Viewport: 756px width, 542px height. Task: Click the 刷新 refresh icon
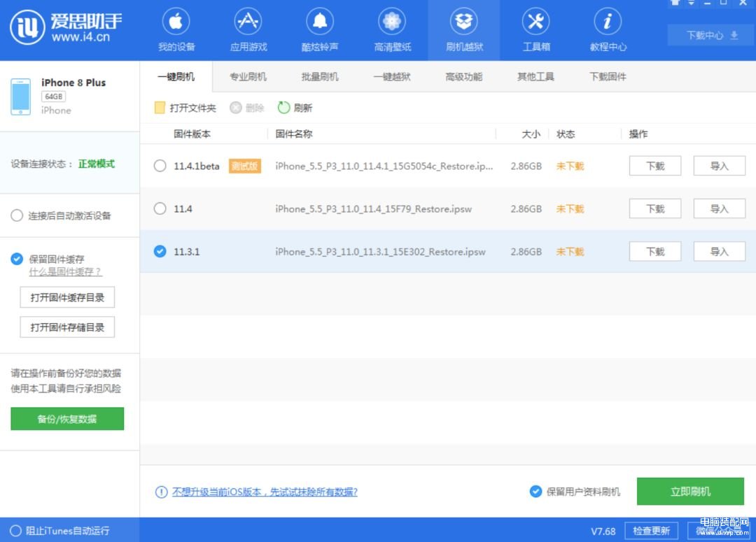tap(283, 108)
